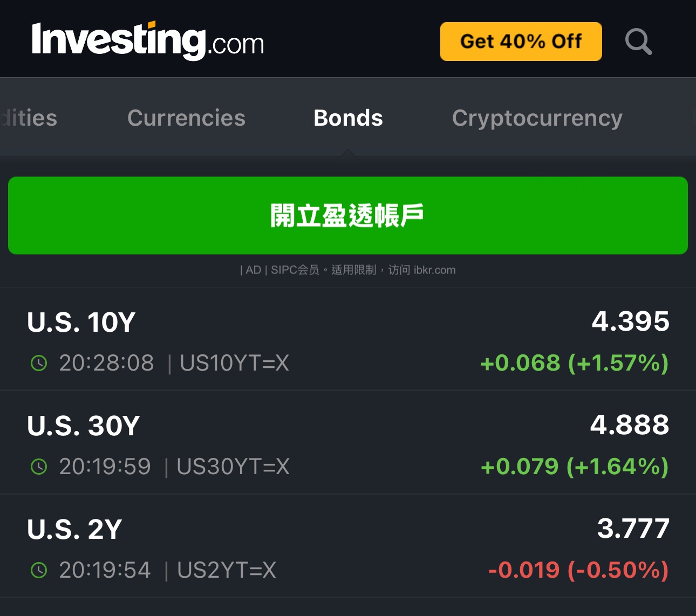
Task: Select the Bonds tab
Action: point(348,118)
